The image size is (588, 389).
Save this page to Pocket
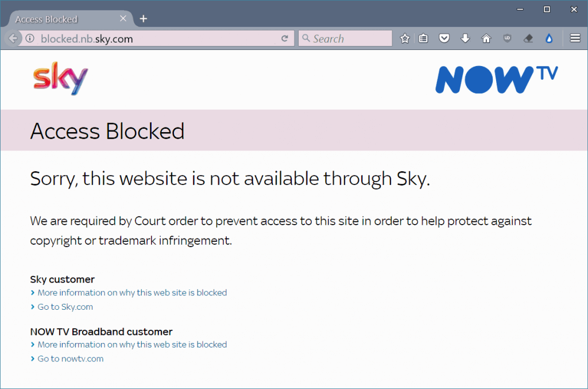point(444,38)
